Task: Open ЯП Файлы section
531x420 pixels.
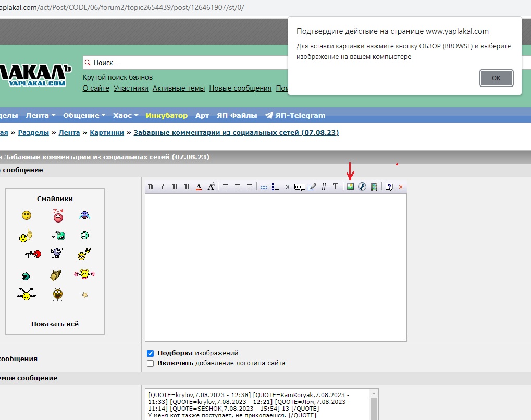Action: (237, 116)
